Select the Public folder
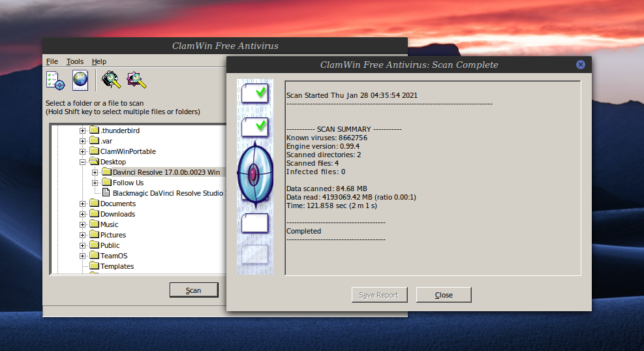 pyautogui.click(x=110, y=245)
